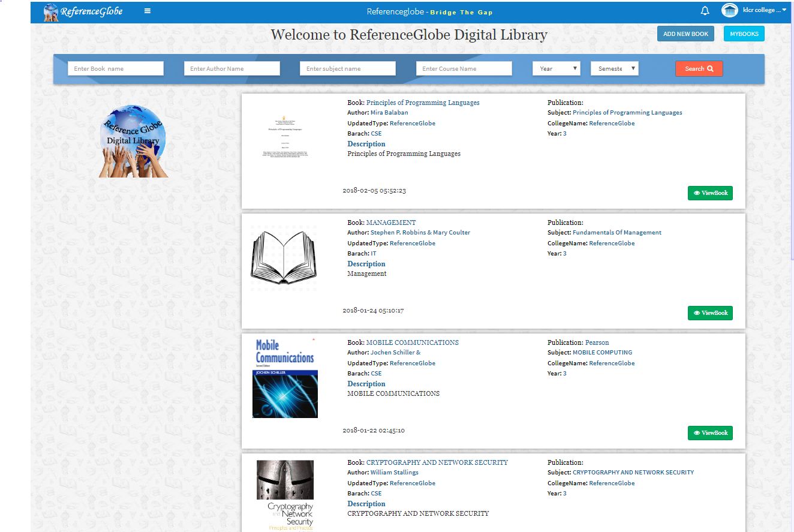Click subject link Principles of Programming Languages

click(627, 113)
